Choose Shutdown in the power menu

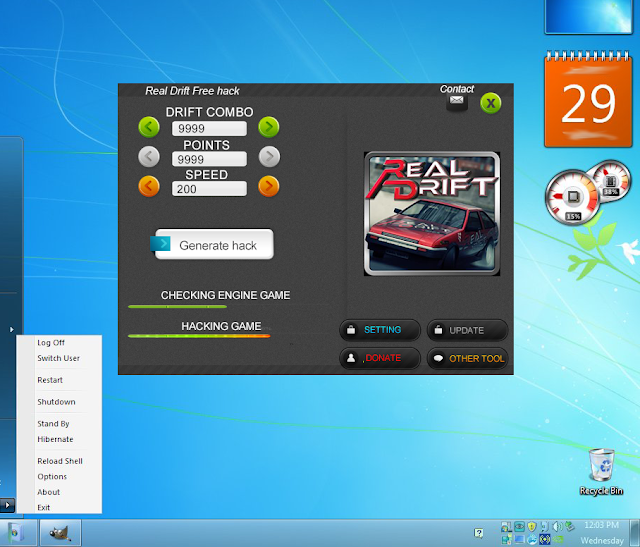[x=56, y=402]
